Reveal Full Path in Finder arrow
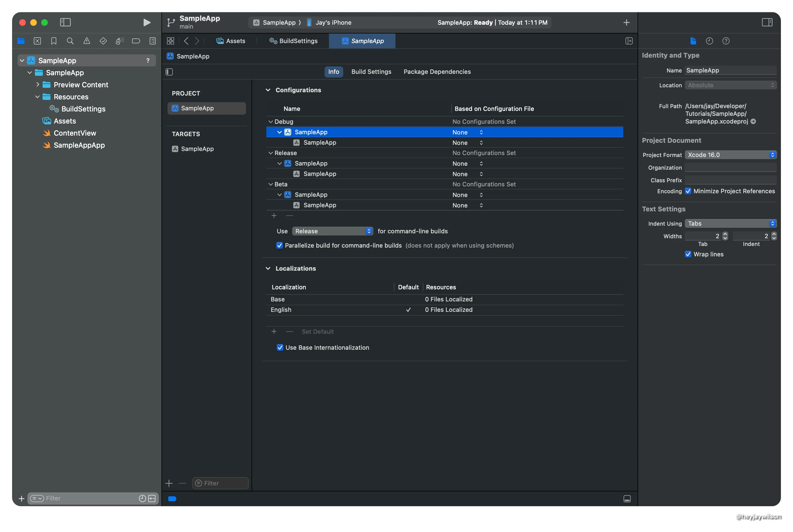 click(753, 121)
